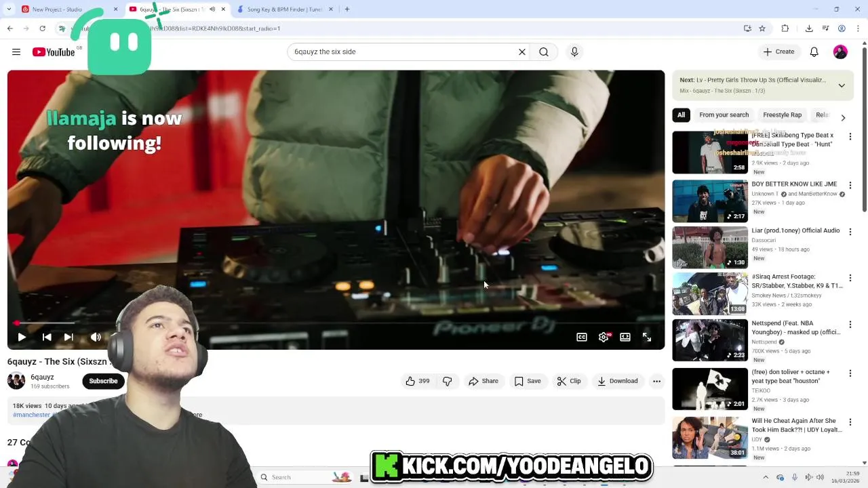868x488 pixels.
Task: Open the 6qauyz channel avatar
Action: click(x=16, y=381)
